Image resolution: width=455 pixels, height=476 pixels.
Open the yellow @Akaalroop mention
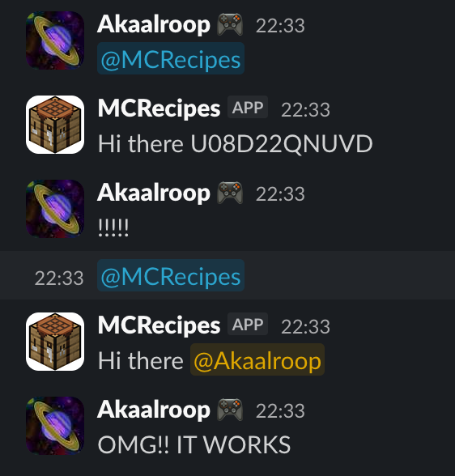[257, 359]
